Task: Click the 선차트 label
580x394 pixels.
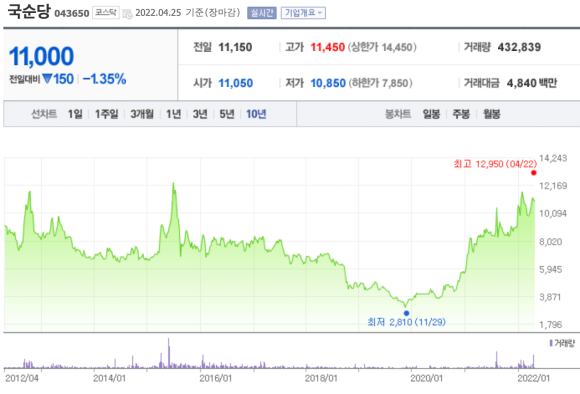Action: (44, 114)
